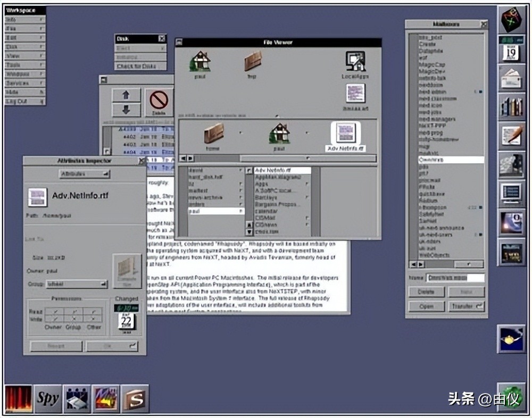This screenshot has height=418, width=532.
Task: Click the NeXT cube dock icon
Action: click(511, 20)
